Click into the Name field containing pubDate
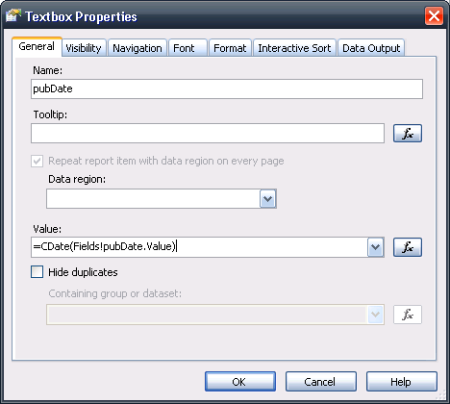Screen dimensions: 450x404 (227, 89)
